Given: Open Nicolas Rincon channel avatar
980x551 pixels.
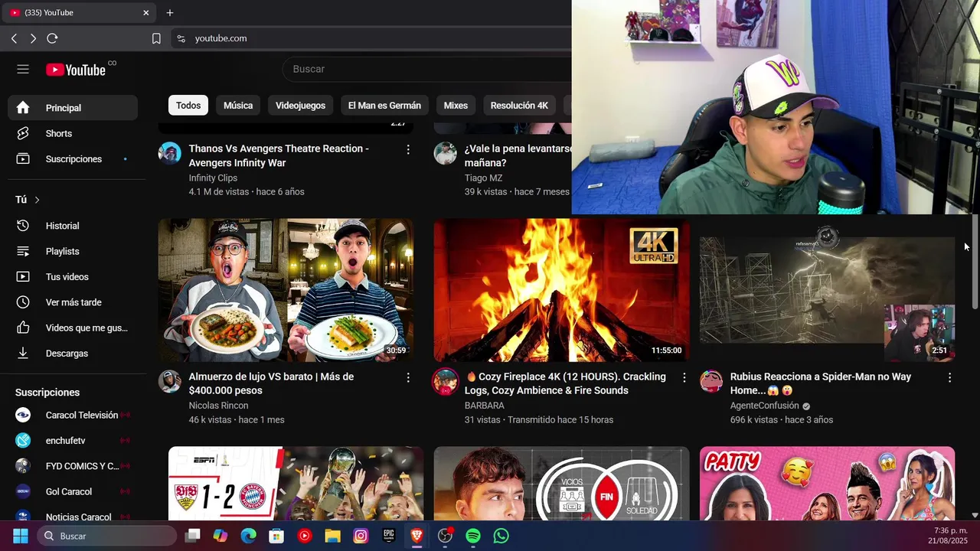Looking at the screenshot, I should (x=170, y=381).
